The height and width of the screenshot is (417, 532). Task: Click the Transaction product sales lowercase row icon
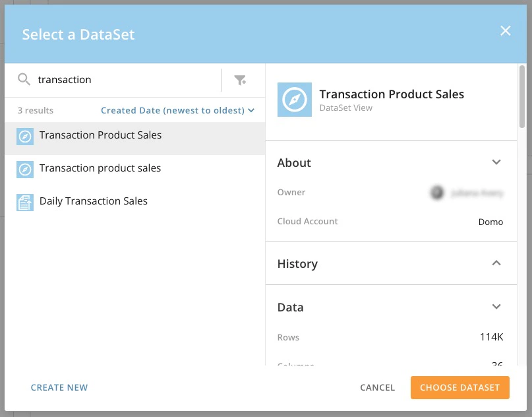click(25, 170)
